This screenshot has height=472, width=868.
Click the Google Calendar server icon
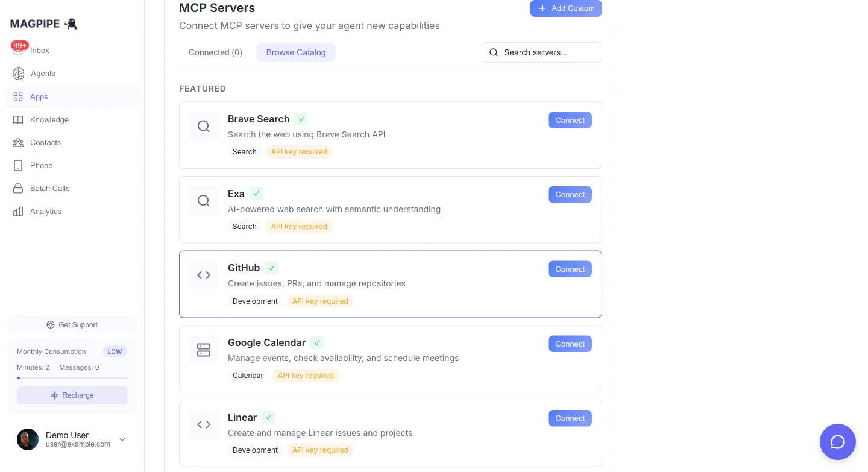204,350
